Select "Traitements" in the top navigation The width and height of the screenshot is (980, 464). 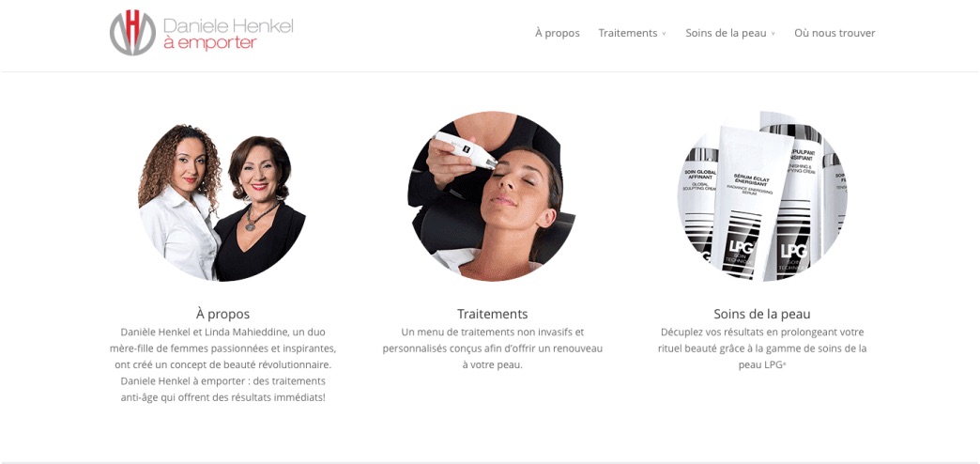tap(627, 33)
